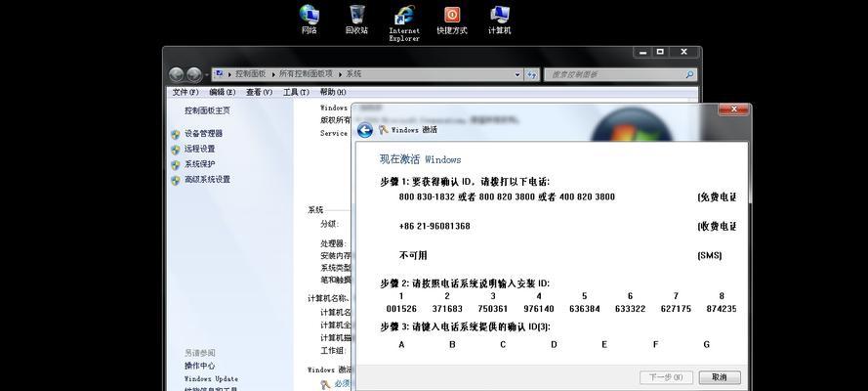Screen dimensions: 868x391
Task: Open 控制面板主页 link
Action: point(207,110)
